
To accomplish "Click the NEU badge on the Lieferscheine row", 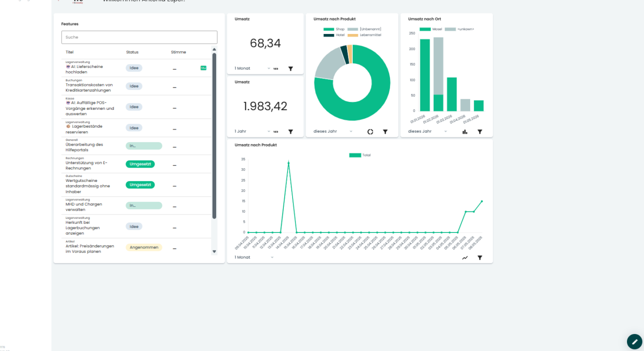I will click(x=203, y=68).
